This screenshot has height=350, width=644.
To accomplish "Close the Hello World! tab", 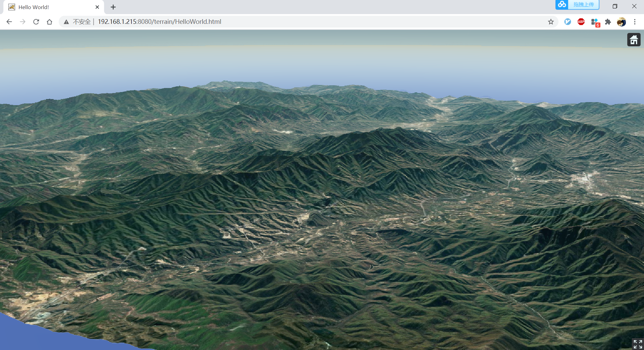I will (97, 7).
